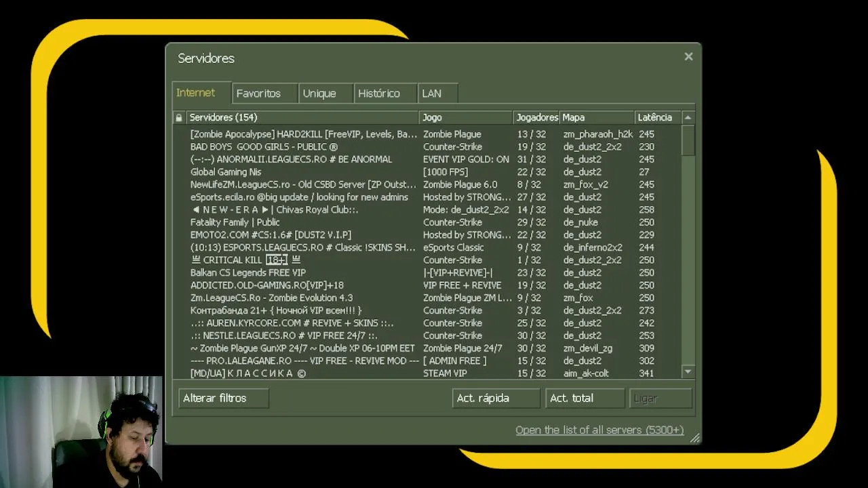Click the aim_ak-colt map cell
This screenshot has height=488, width=868.
(586, 373)
